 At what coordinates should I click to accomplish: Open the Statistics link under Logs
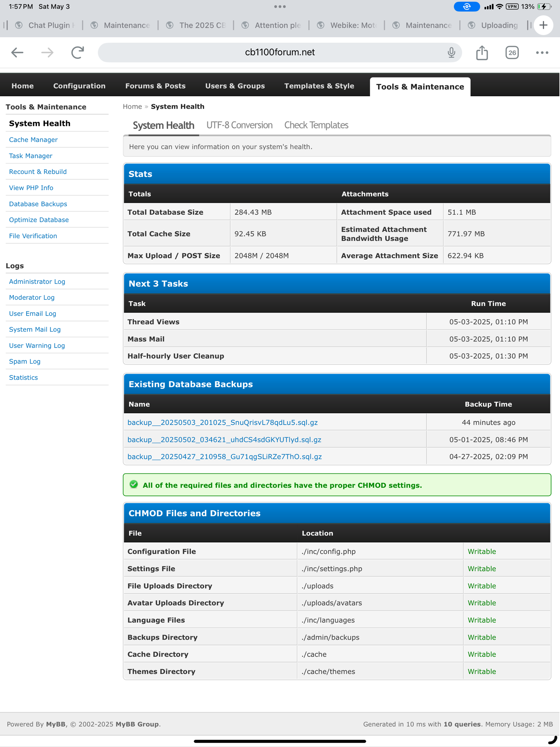click(x=23, y=378)
